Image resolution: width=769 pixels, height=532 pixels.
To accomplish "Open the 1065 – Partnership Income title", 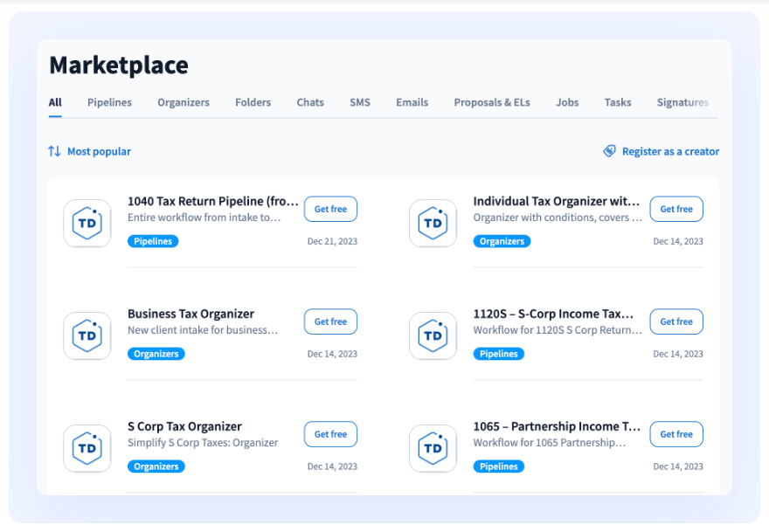I will [x=557, y=426].
